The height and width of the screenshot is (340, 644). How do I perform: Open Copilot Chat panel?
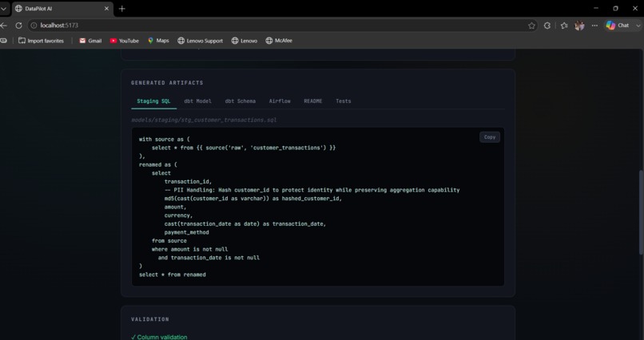618,26
